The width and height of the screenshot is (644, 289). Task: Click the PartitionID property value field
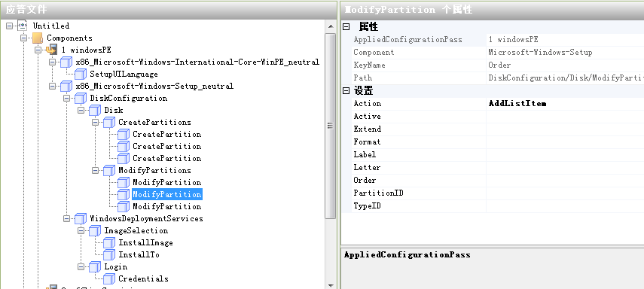pyautogui.click(x=565, y=193)
